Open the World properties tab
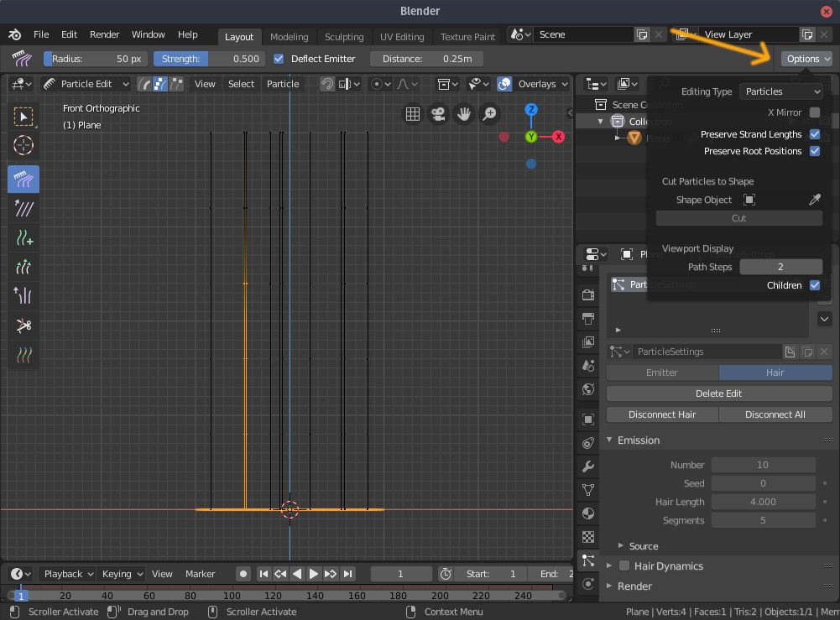The width and height of the screenshot is (840, 620). tap(588, 390)
